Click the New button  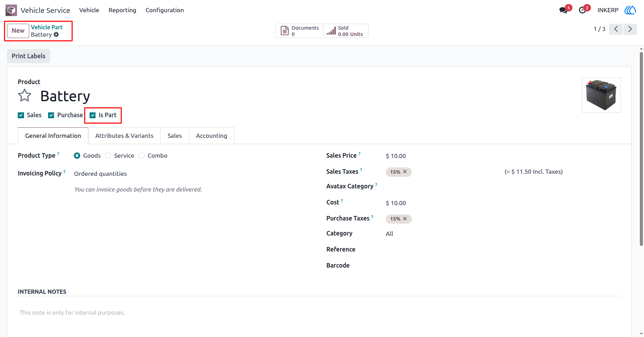pos(18,31)
